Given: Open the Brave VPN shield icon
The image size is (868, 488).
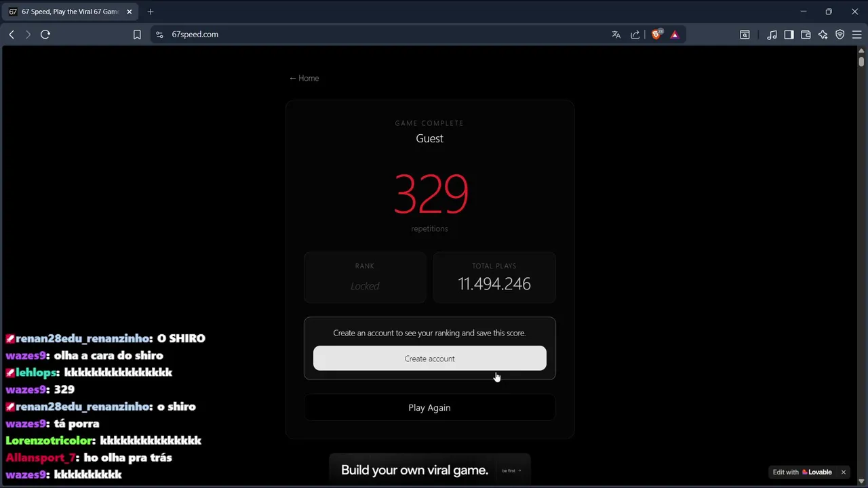Looking at the screenshot, I should tap(840, 35).
